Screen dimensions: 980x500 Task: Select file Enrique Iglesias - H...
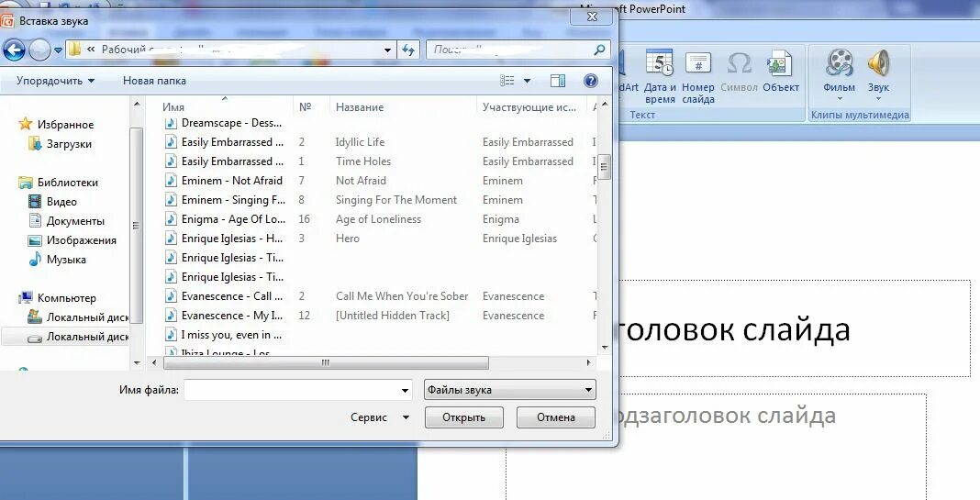232,239
